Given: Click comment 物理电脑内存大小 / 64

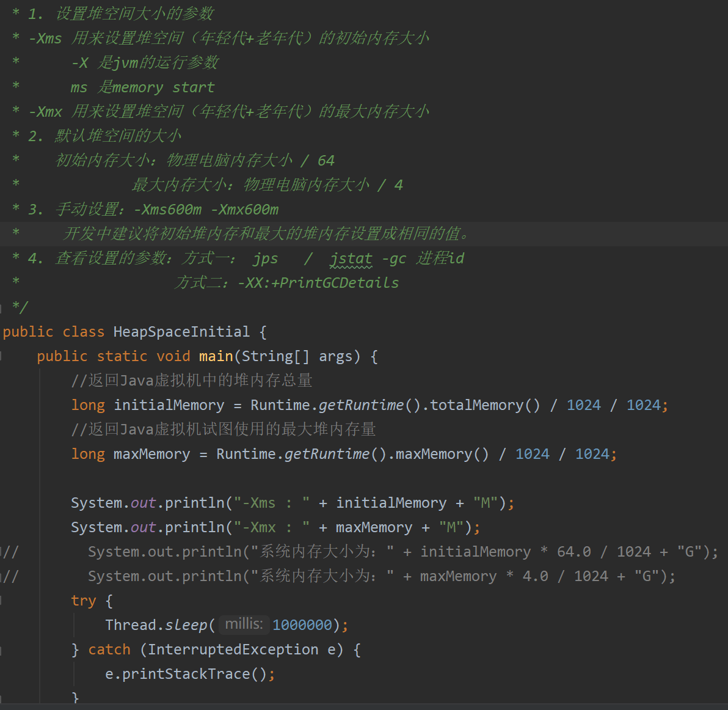Looking at the screenshot, I should tap(251, 160).
